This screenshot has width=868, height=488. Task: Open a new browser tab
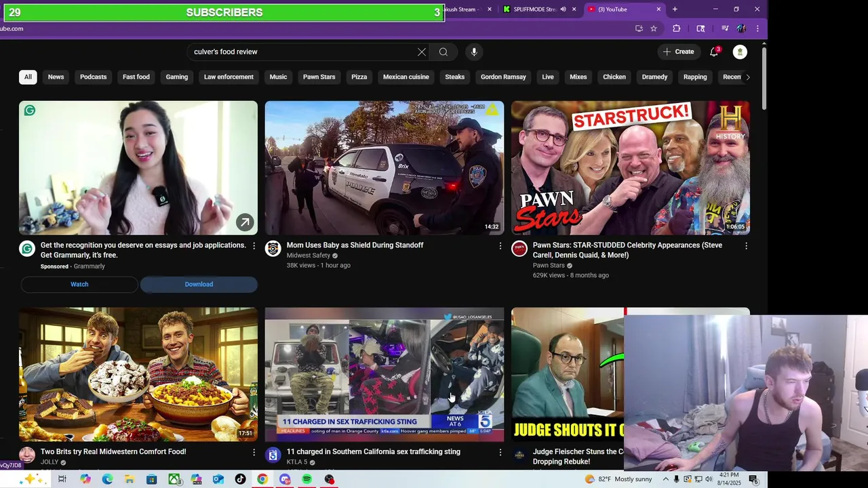click(x=675, y=9)
